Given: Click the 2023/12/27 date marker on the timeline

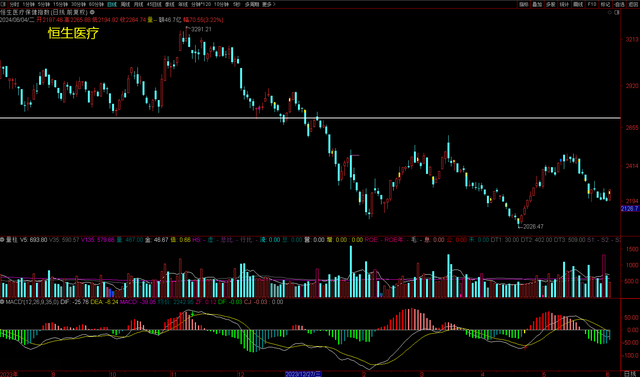Looking at the screenshot, I should [303, 374].
